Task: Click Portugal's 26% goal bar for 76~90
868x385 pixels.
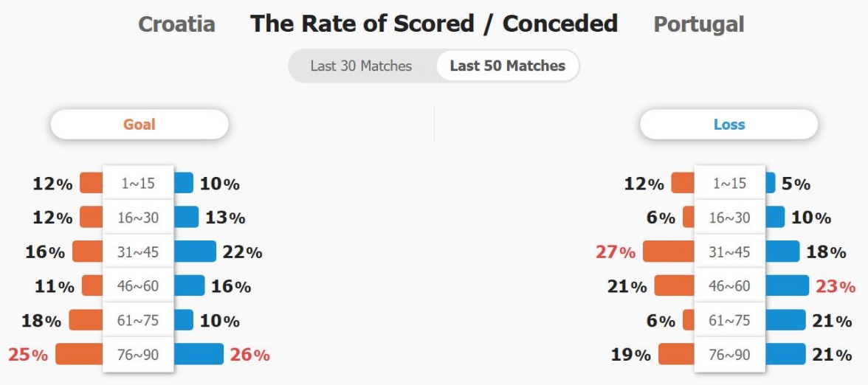Action: 199,354
